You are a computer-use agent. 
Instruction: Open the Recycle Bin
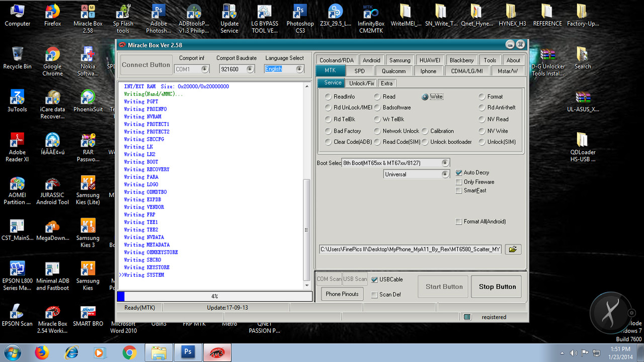click(x=17, y=58)
